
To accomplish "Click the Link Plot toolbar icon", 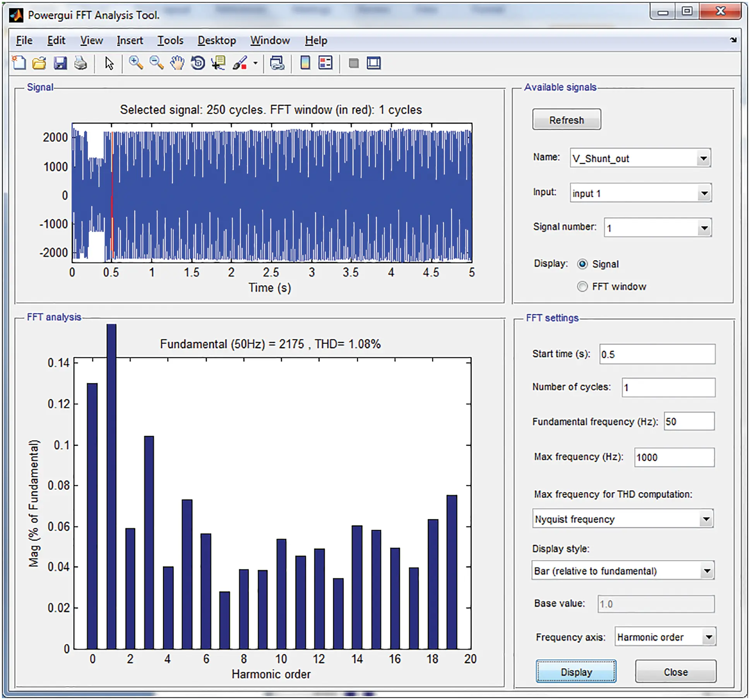I will 277,63.
